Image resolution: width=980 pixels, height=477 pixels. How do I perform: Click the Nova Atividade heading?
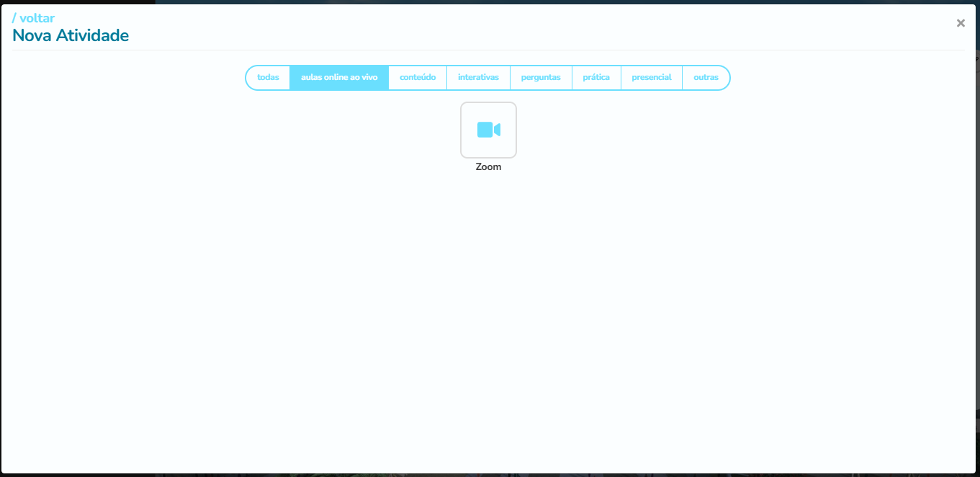click(x=71, y=35)
